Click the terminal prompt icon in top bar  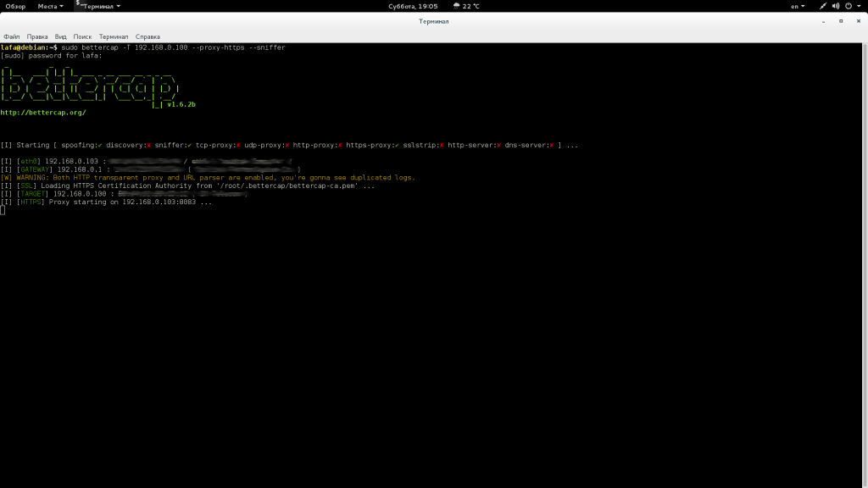(78, 5)
